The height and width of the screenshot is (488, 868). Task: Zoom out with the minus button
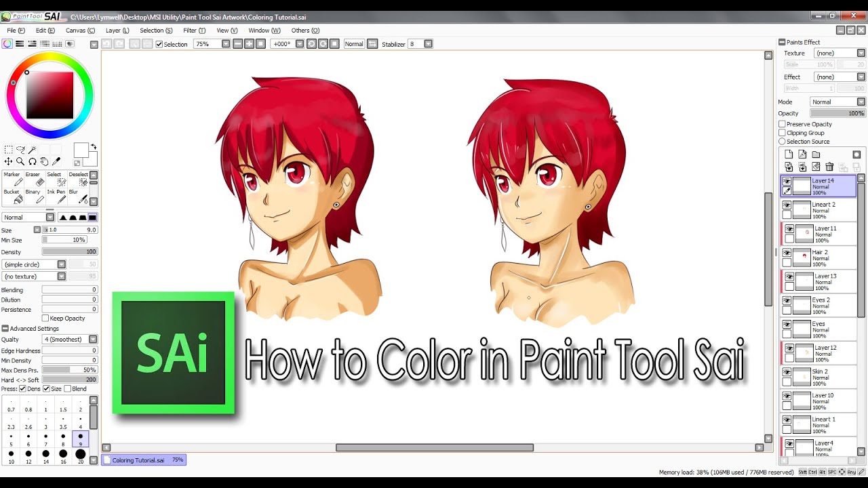pos(237,44)
